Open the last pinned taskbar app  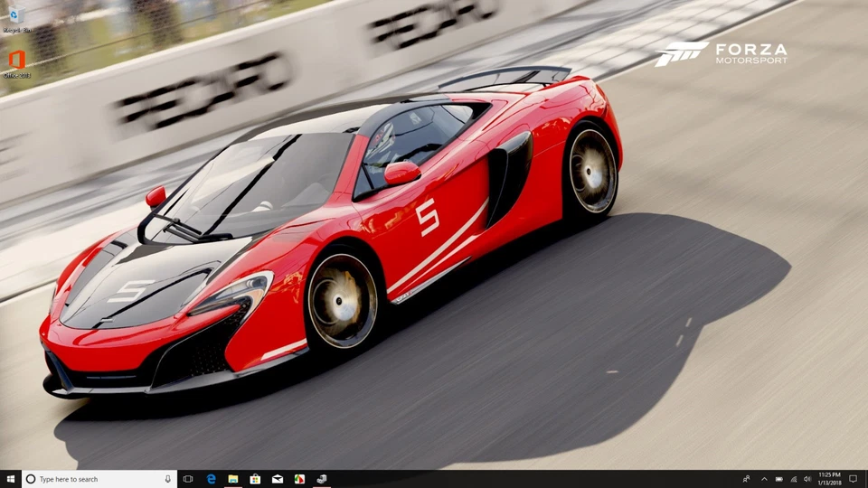[321, 479]
